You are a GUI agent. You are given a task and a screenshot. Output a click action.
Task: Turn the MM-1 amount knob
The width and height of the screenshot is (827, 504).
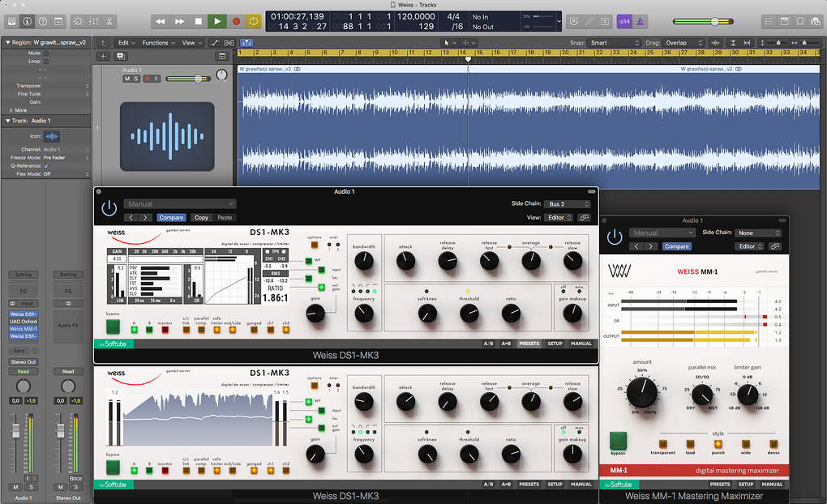pyautogui.click(x=642, y=393)
